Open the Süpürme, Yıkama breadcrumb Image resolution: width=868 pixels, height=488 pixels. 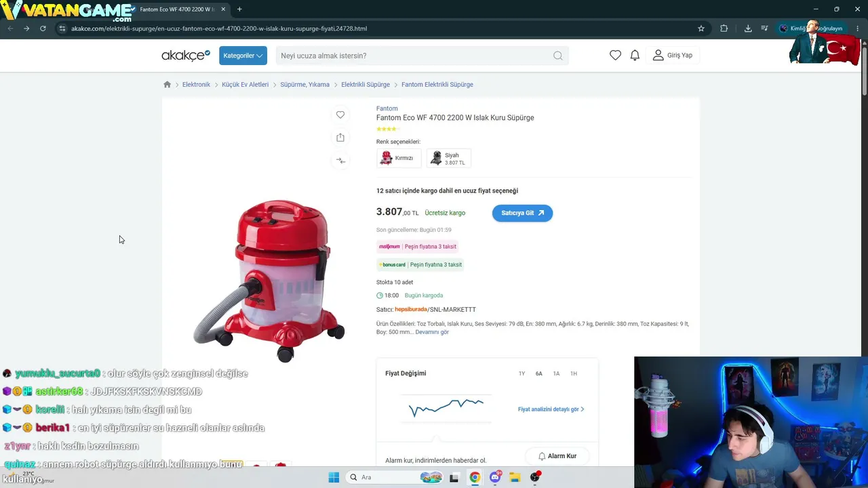[x=305, y=85]
